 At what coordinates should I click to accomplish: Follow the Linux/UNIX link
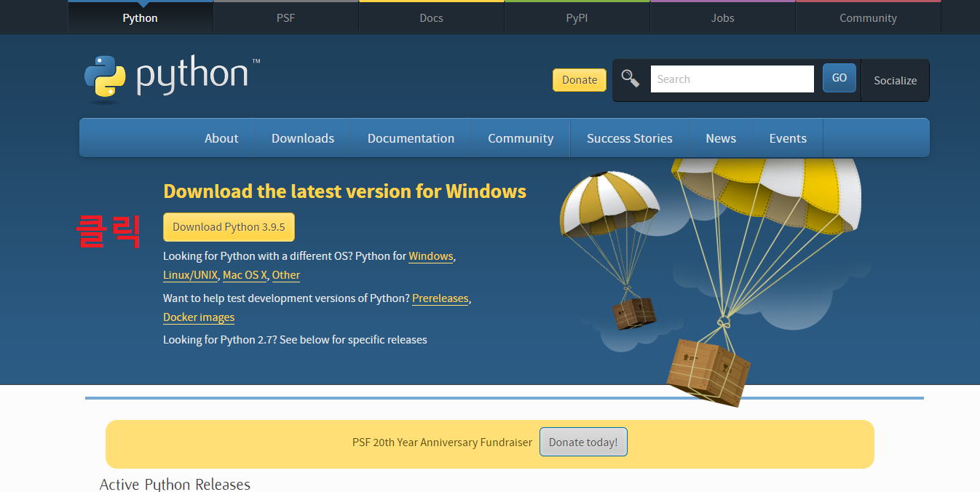pos(190,275)
